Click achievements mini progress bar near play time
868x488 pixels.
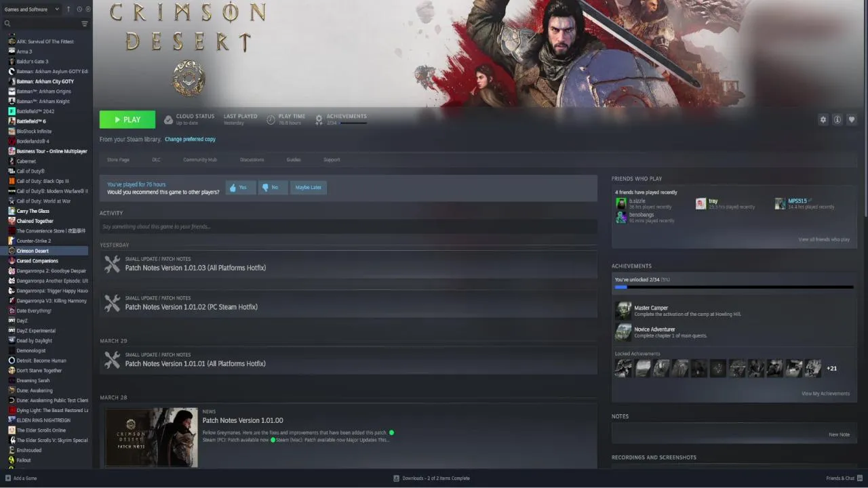[x=353, y=123]
